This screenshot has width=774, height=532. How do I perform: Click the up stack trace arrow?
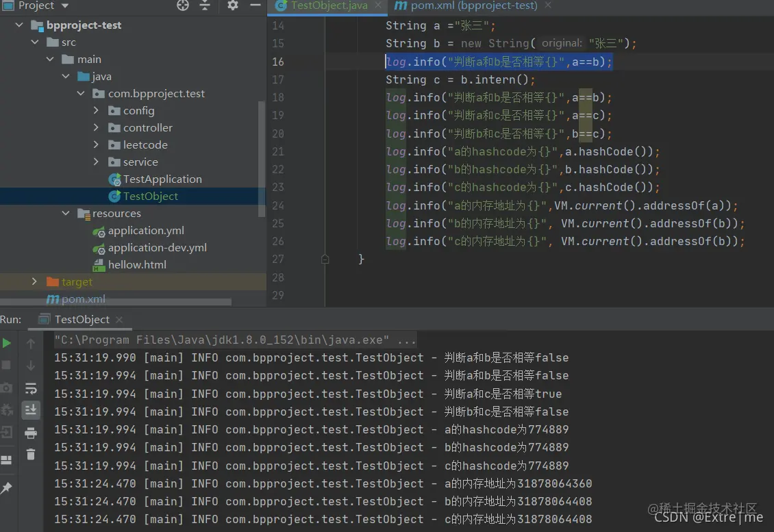pyautogui.click(x=31, y=343)
